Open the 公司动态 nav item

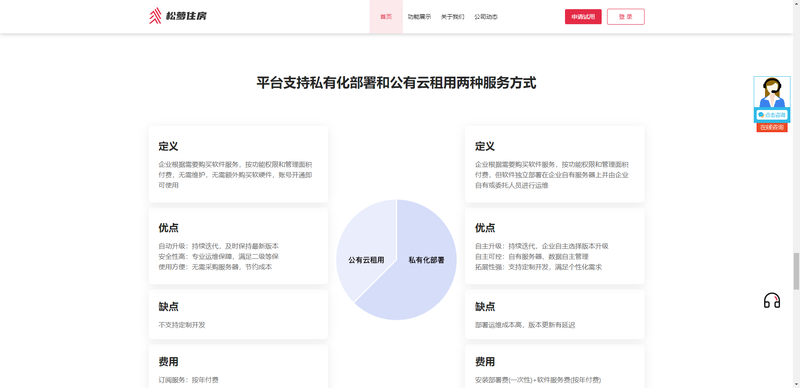(486, 17)
